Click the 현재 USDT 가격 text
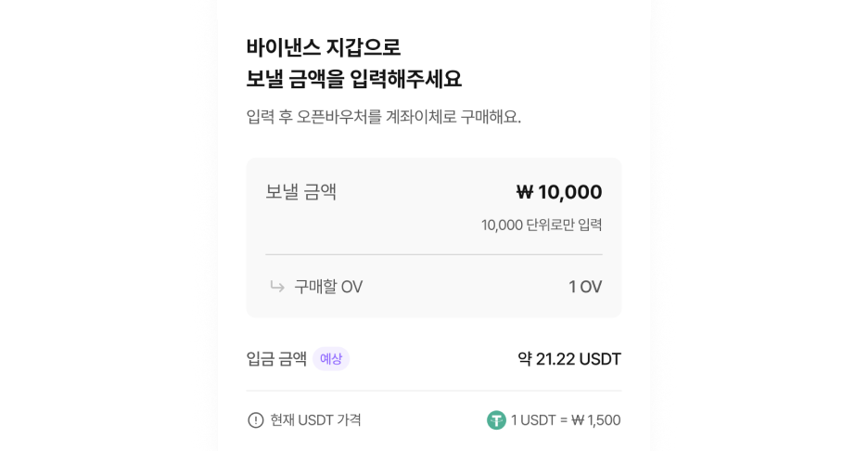868x451 pixels. pyautogui.click(x=315, y=420)
